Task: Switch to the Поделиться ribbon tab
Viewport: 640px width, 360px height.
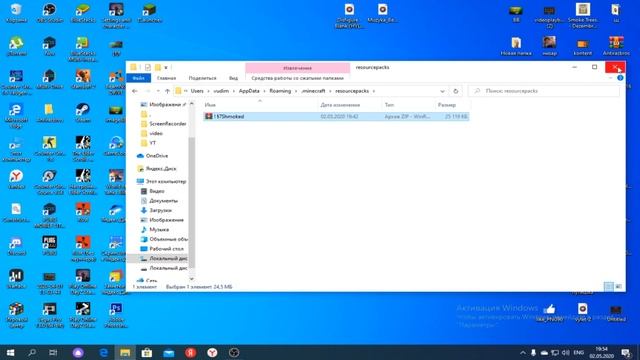Action: click(x=202, y=78)
